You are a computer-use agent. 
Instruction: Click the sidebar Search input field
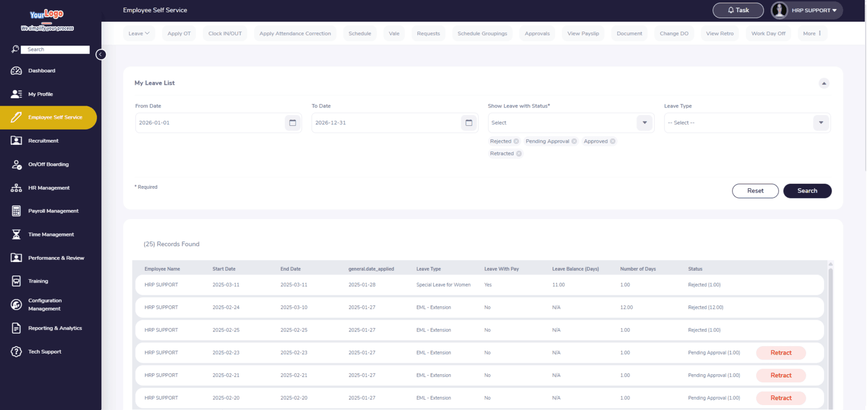[x=55, y=49]
